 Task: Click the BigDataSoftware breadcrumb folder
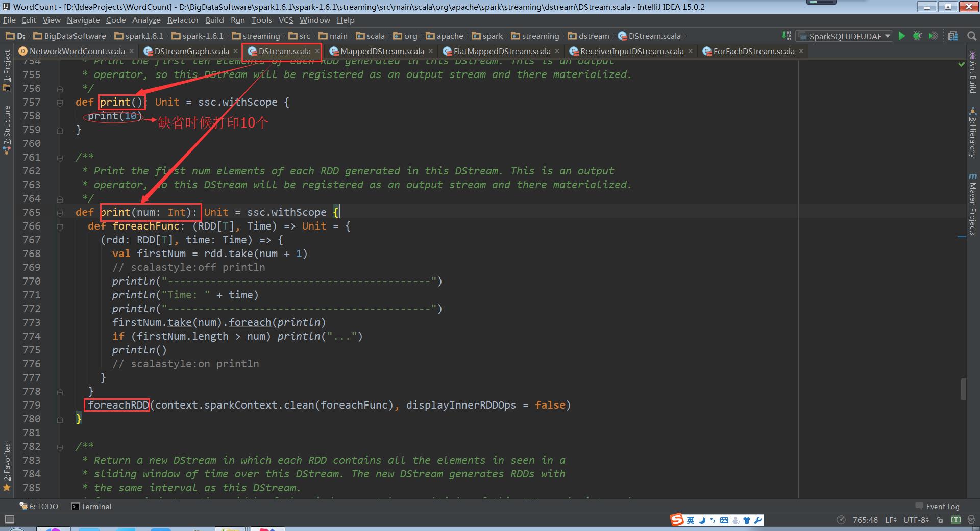pyautogui.click(x=69, y=36)
